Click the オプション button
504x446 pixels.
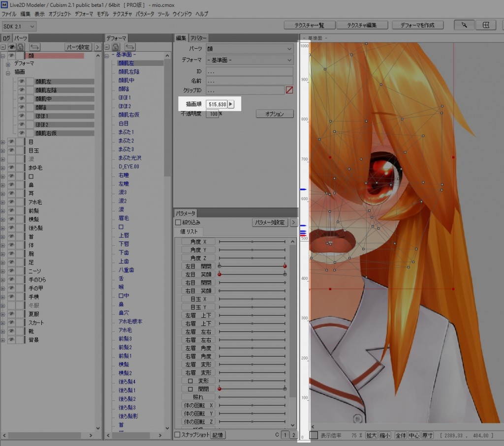[275, 114]
